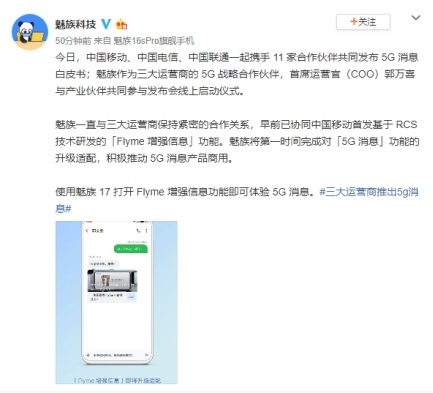433x393 pixels.
Task: Click the small blue button on chat card
Action: pos(131,297)
